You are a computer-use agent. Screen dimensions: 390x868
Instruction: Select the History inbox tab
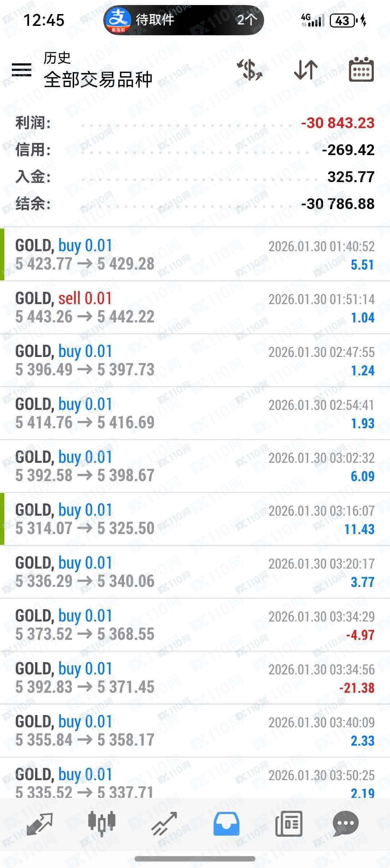[x=226, y=824]
